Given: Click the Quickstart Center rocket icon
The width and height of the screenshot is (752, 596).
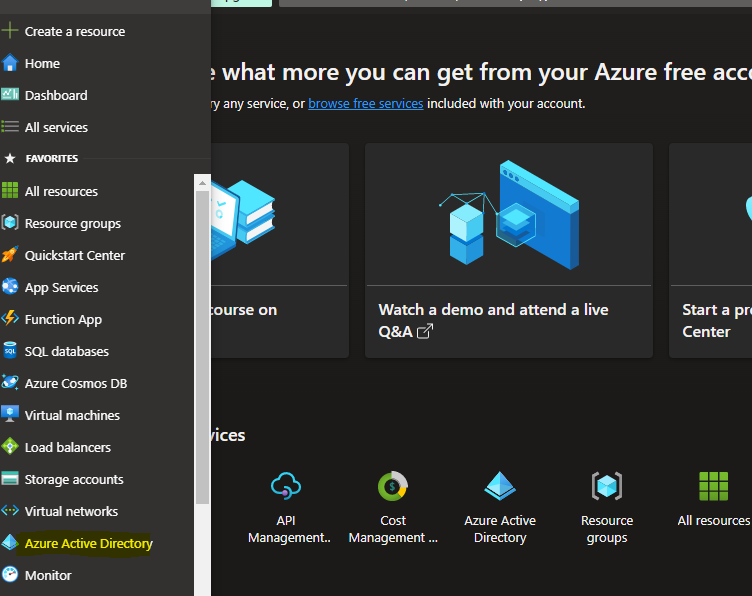Looking at the screenshot, I should (x=10, y=255).
